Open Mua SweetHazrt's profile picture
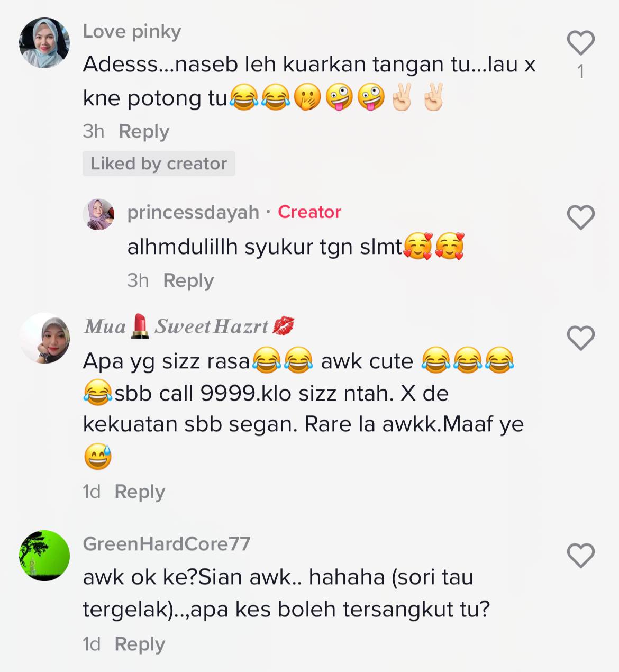Screen dimensions: 619x672 pyautogui.click(x=44, y=338)
